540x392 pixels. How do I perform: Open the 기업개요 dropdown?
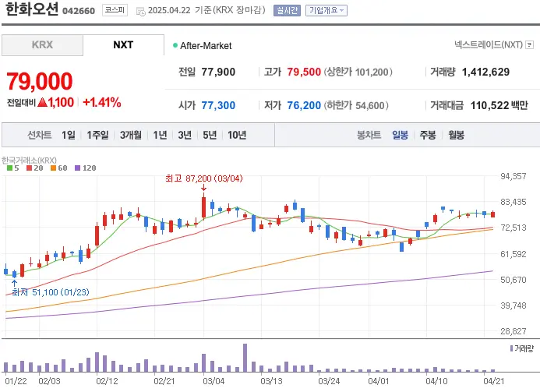[x=326, y=10]
